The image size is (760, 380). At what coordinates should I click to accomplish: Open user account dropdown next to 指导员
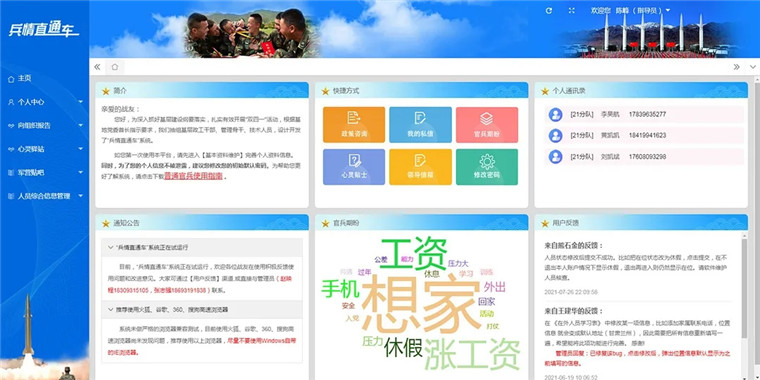tap(668, 10)
